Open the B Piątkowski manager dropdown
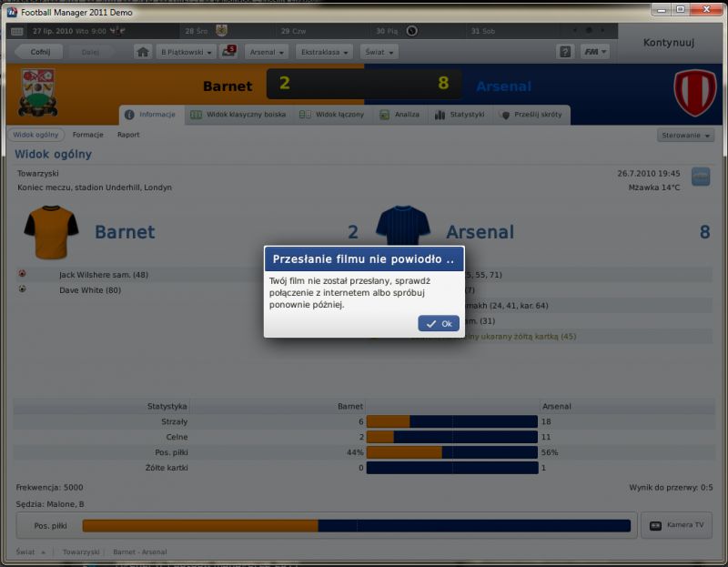 (x=187, y=52)
